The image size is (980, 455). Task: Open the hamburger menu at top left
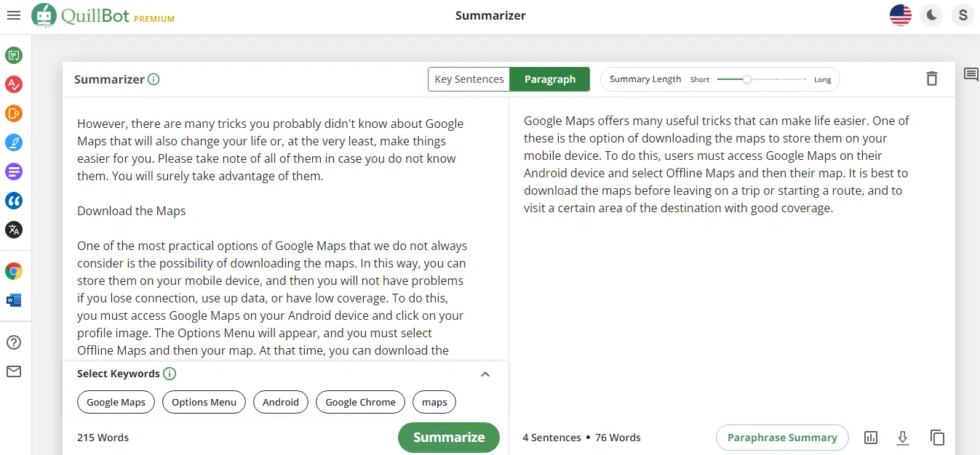(x=14, y=15)
